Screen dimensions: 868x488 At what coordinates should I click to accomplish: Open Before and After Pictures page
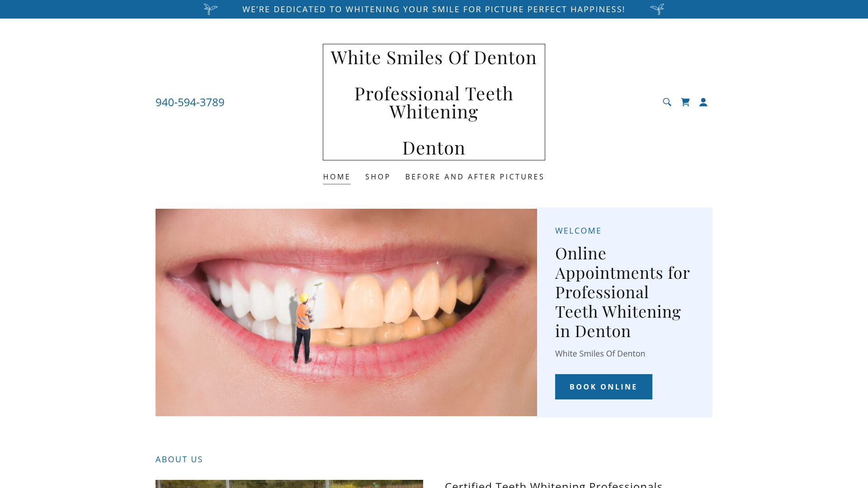coord(475,177)
